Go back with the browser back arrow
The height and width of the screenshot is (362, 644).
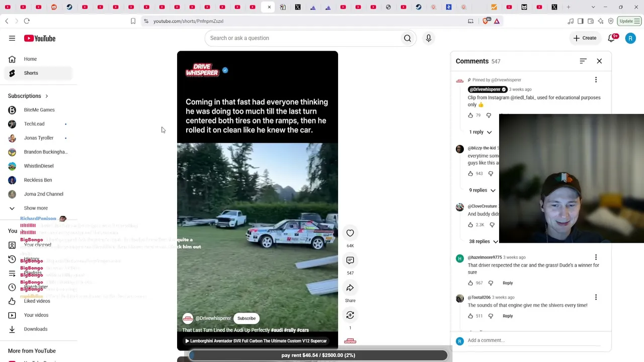pyautogui.click(x=7, y=21)
